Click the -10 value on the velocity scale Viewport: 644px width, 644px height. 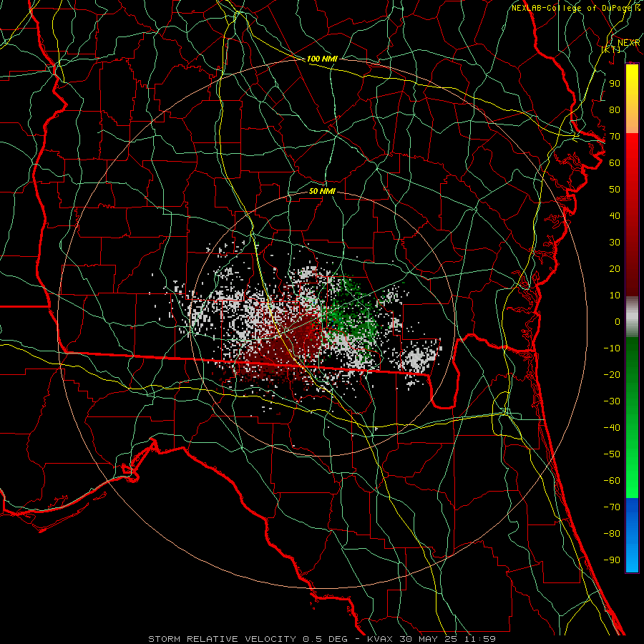[612, 348]
